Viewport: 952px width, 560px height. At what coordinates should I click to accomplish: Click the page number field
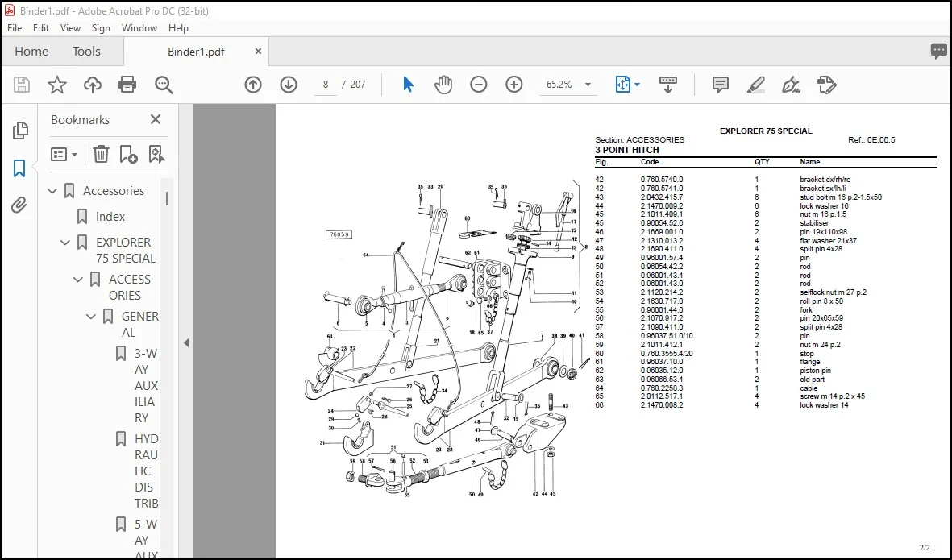pyautogui.click(x=326, y=85)
